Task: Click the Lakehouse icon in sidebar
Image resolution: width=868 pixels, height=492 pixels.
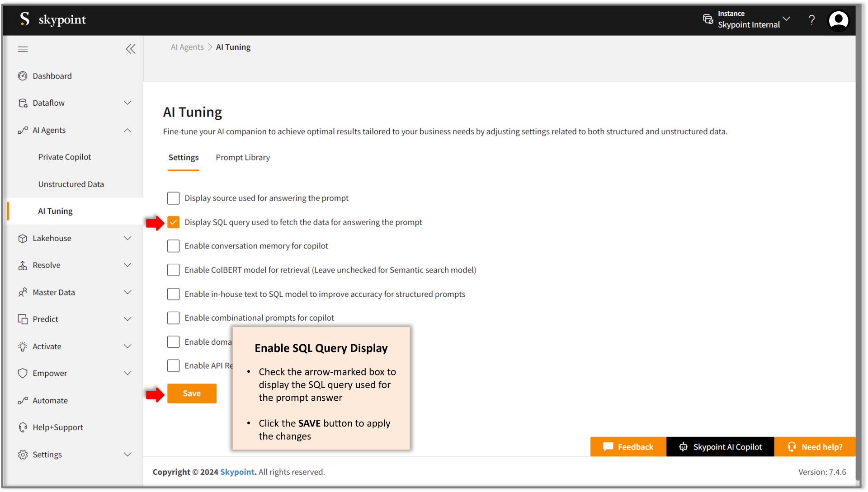Action: (21, 238)
